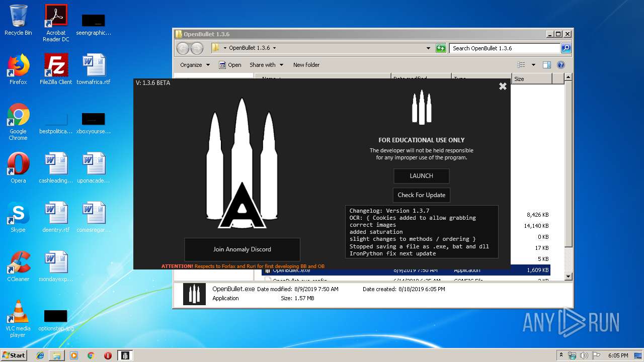Click the OpenBullet.exe icon in details pane
This screenshot has width=644, height=362.
coord(194,294)
